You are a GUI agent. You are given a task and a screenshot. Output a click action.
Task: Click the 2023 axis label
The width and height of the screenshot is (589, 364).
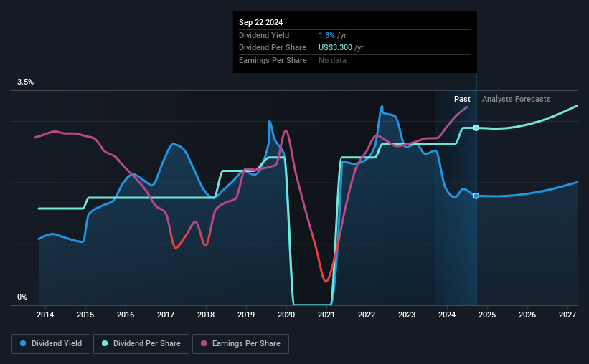coord(407,315)
